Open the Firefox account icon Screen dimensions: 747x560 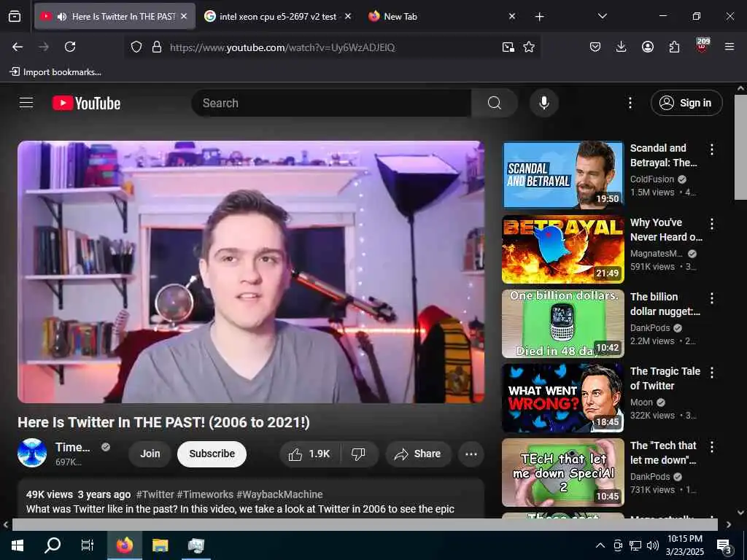pyautogui.click(x=648, y=47)
